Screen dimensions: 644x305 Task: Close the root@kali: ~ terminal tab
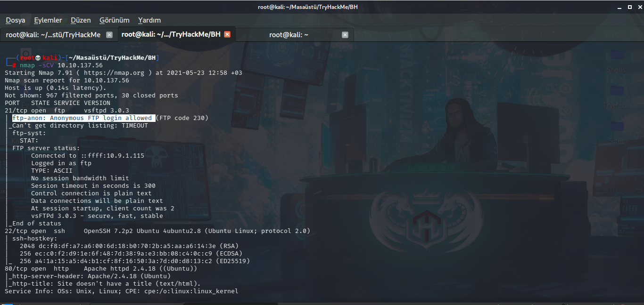pyautogui.click(x=345, y=35)
